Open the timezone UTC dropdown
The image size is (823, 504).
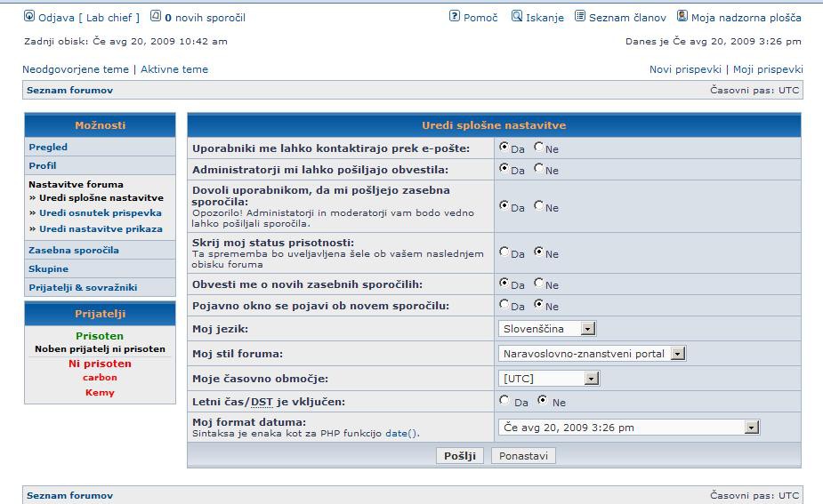point(592,379)
